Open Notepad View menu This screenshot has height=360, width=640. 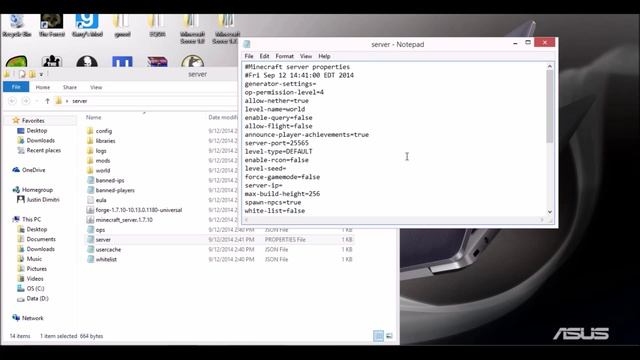(306, 56)
